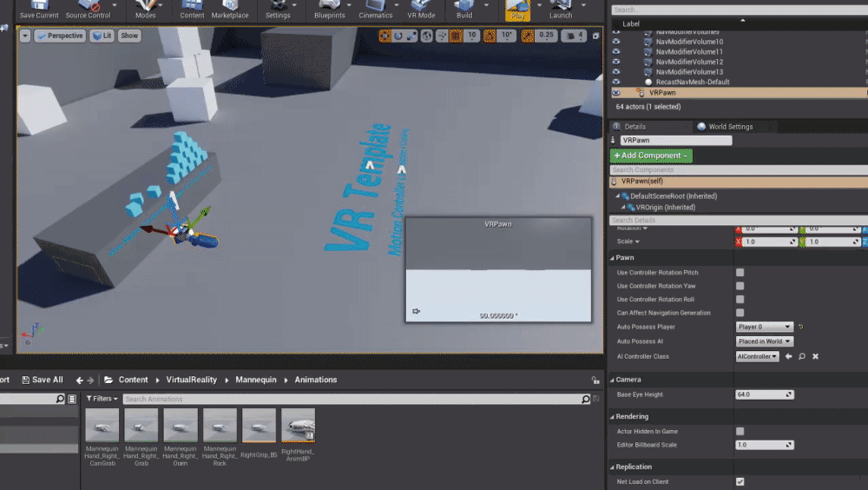Enable Use Controller Rotation Pitch checkbox
The image size is (868, 490).
[740, 273]
